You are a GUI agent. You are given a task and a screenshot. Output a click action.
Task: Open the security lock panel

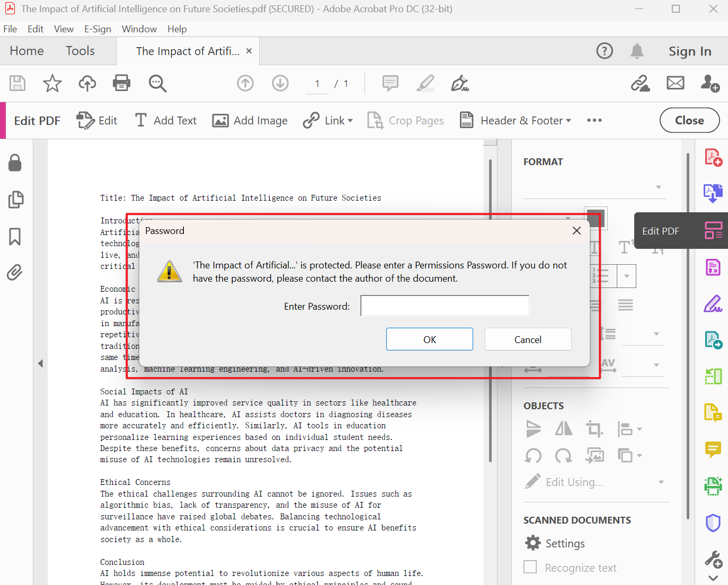tap(15, 163)
